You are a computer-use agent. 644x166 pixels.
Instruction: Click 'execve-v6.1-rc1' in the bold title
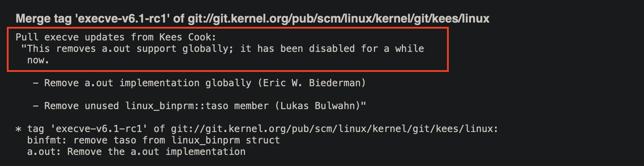tap(122, 19)
